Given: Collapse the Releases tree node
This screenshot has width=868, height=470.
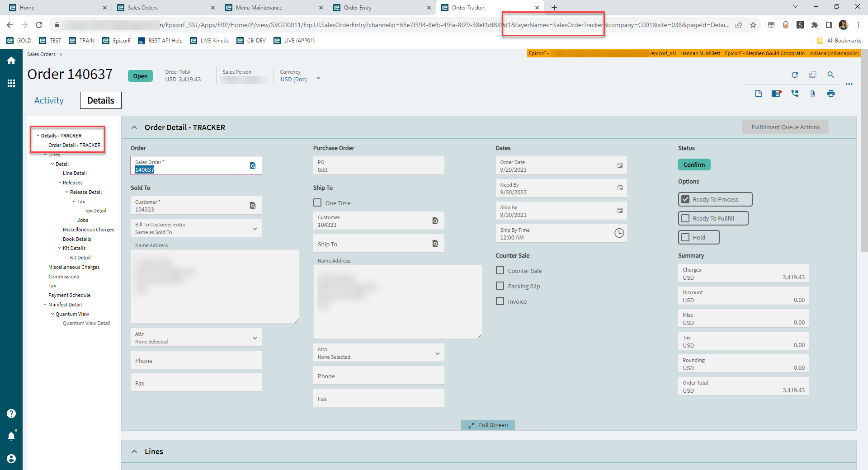Looking at the screenshot, I should point(59,182).
